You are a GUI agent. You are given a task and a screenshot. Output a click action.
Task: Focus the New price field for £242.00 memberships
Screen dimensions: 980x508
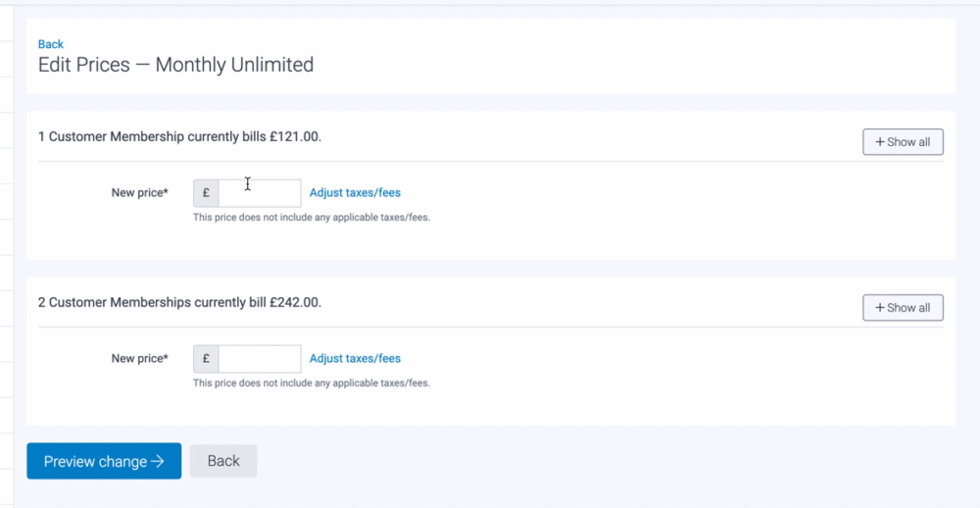[x=260, y=359]
